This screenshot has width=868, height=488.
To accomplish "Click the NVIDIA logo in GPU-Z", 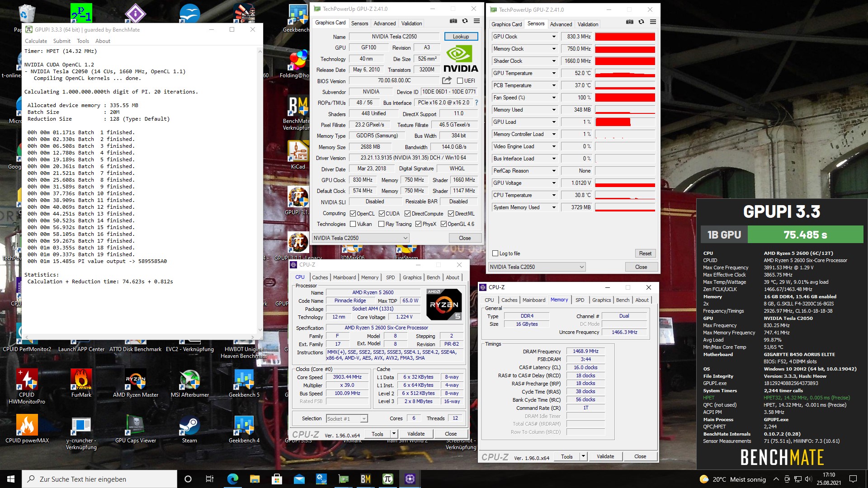I will point(461,59).
